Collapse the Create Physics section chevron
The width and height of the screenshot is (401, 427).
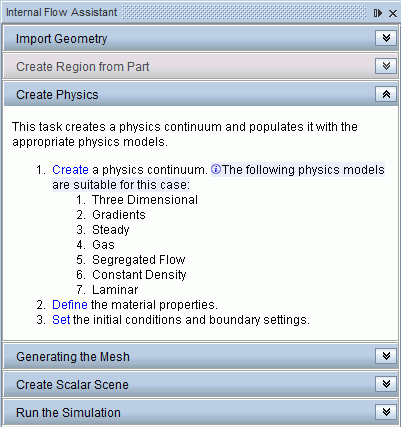coord(386,94)
